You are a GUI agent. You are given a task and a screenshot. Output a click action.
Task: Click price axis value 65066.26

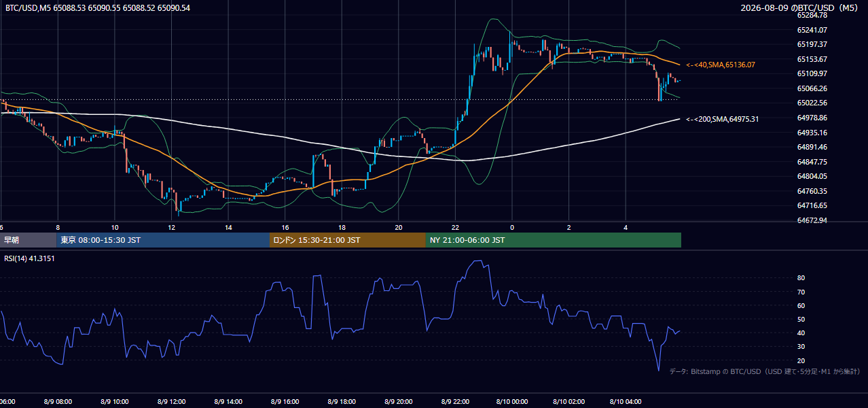(x=812, y=88)
